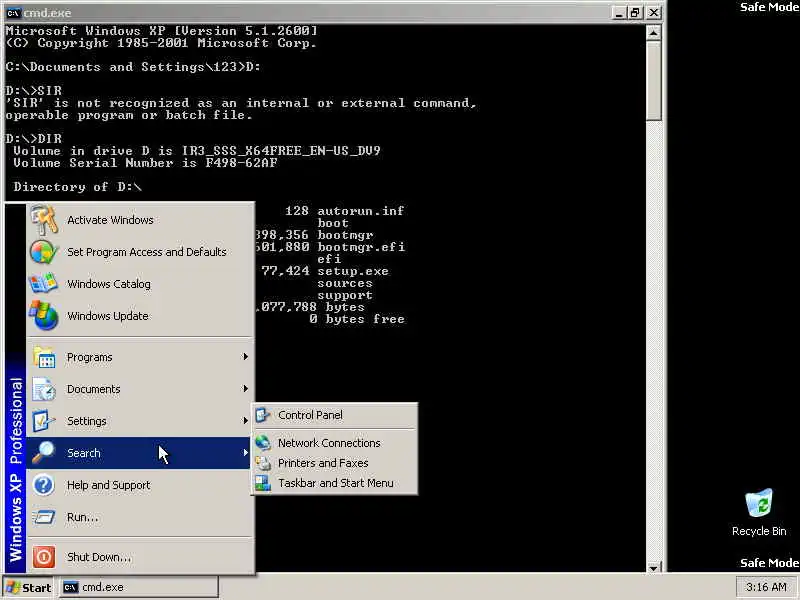Click the Programs folder icon
This screenshot has height=600, width=800.
point(44,357)
